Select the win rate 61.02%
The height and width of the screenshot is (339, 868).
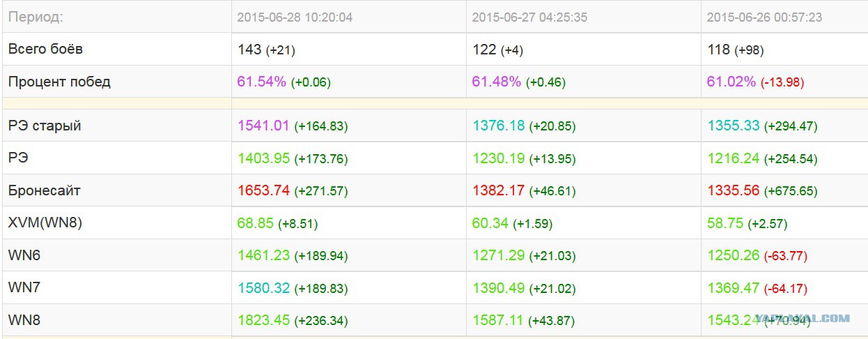pyautogui.click(x=731, y=82)
